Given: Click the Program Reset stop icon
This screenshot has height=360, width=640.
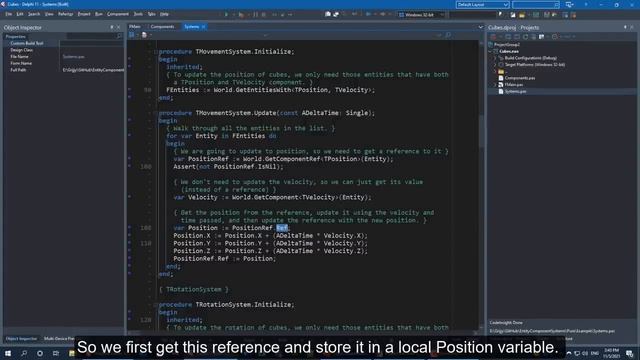Looking at the screenshot, I should click(264, 15).
